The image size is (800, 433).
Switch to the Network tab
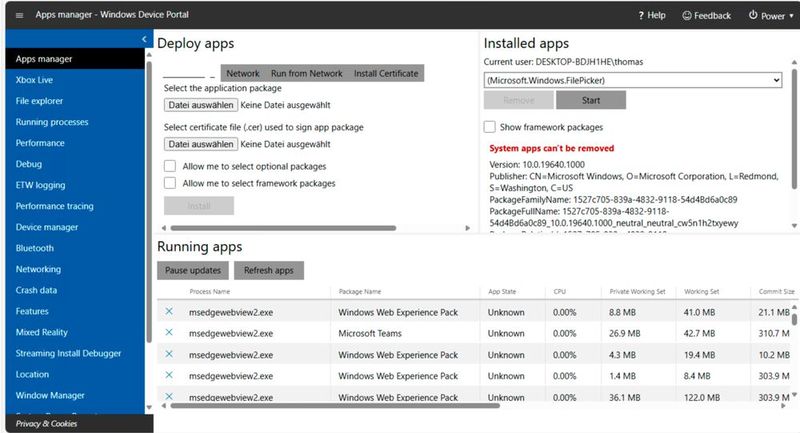(x=243, y=73)
